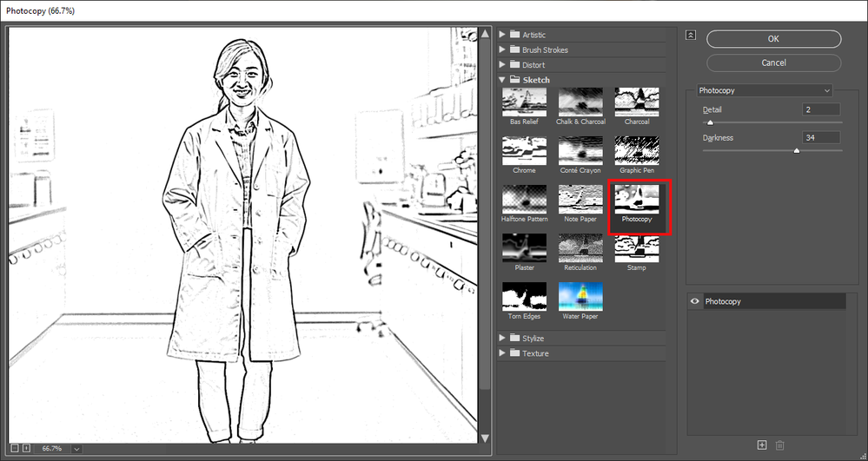Click the zoom in plus button
This screenshot has height=461, width=868.
pos(26,448)
